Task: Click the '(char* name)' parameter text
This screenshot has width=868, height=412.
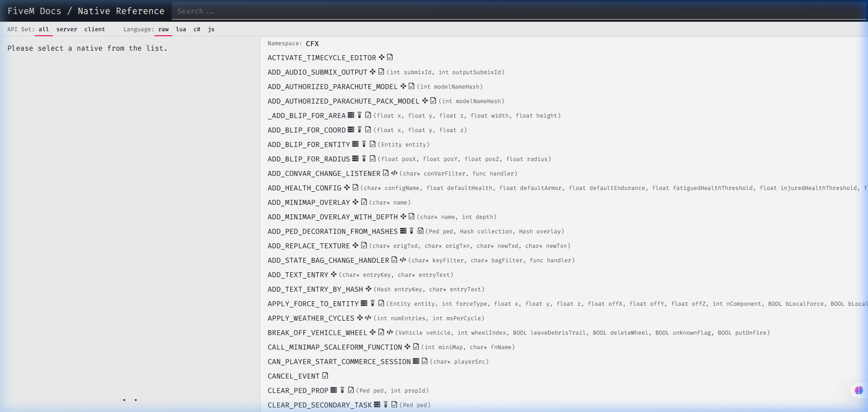Action: pyautogui.click(x=390, y=203)
